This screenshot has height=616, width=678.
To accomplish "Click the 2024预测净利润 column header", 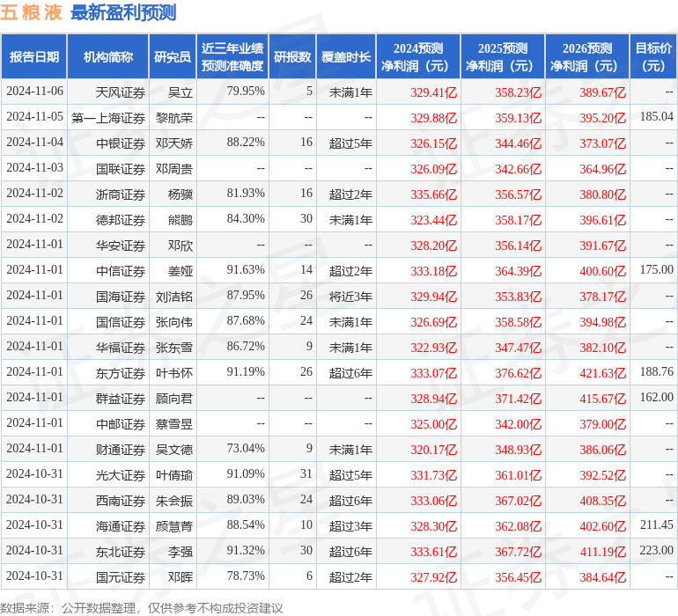I will click(418, 56).
